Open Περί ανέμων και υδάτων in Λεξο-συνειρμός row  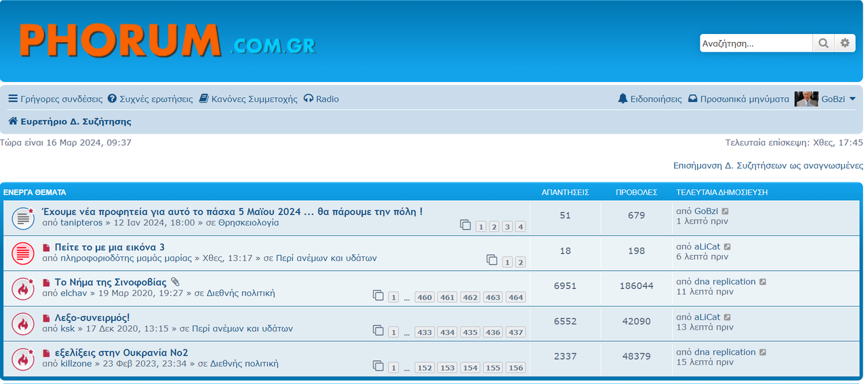coord(241,329)
